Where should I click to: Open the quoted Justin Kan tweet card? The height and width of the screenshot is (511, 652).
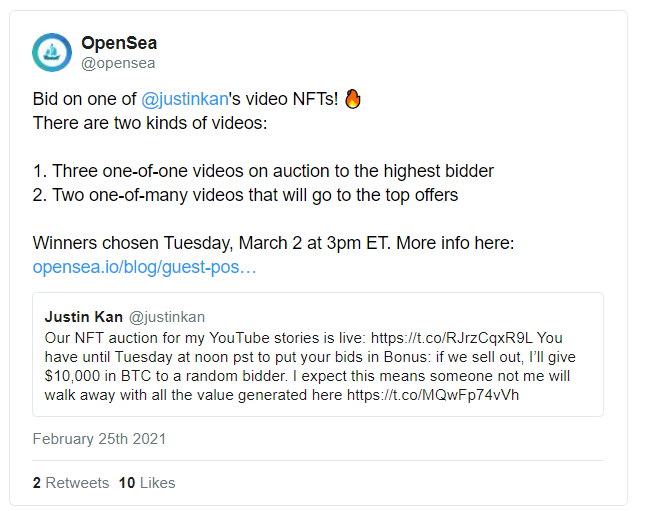point(318,355)
